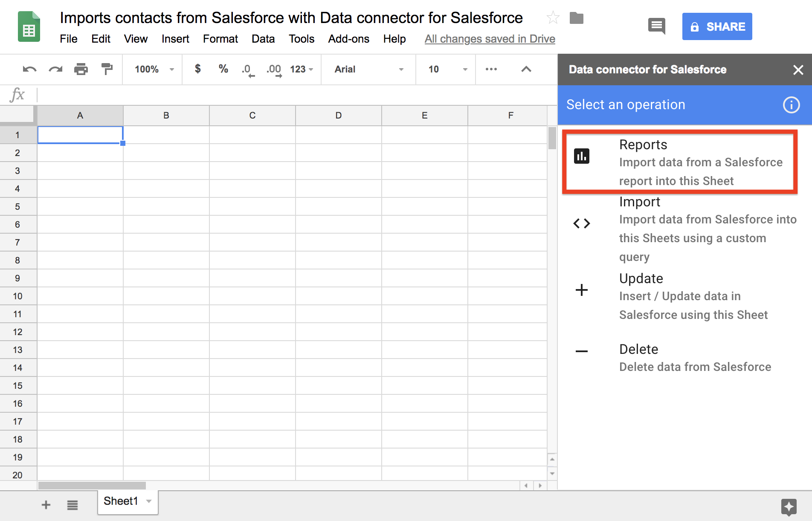Image resolution: width=812 pixels, height=521 pixels.
Task: Open the Format menu
Action: click(x=220, y=39)
